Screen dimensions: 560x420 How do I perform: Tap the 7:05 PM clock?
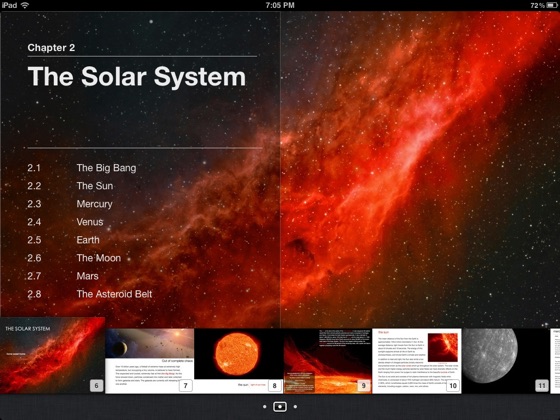280,5
